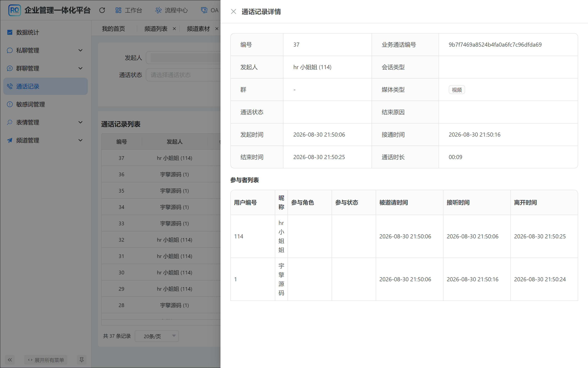Open the 数据统计 menu item

click(x=46, y=32)
